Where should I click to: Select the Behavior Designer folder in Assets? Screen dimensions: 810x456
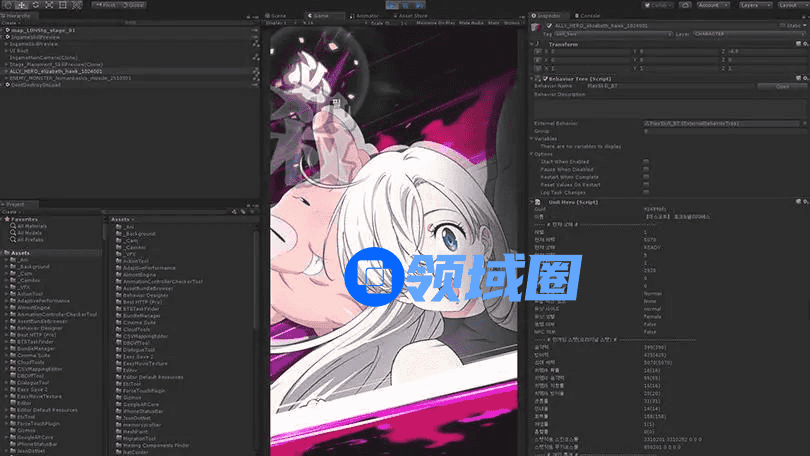(x=39, y=327)
